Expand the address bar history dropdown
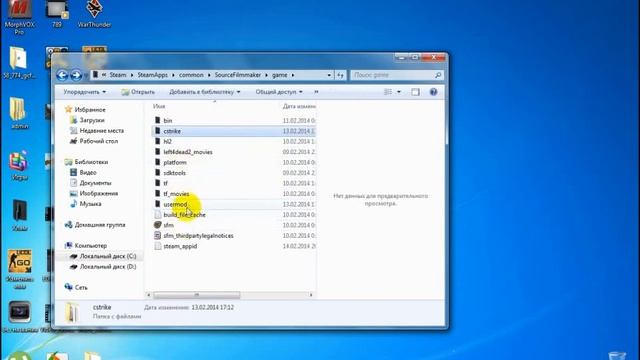This screenshot has height=360, width=640. 329,75
